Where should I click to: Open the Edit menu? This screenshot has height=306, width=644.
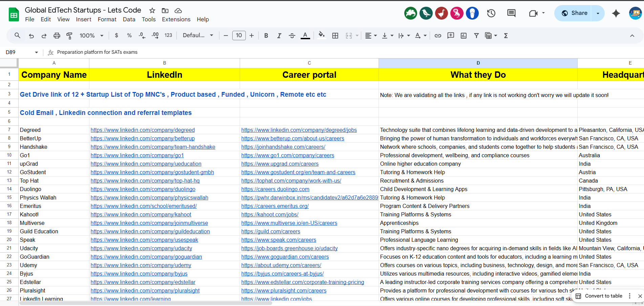pos(46,19)
